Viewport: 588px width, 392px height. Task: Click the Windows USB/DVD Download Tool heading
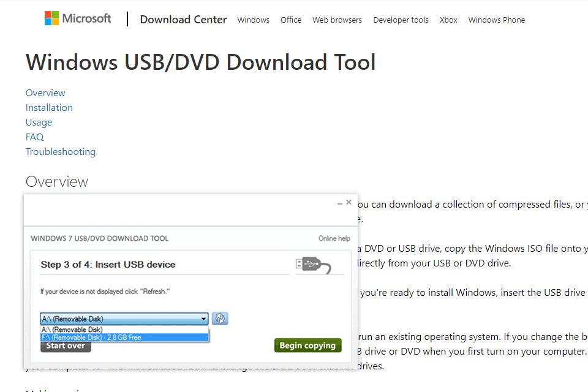point(201,62)
